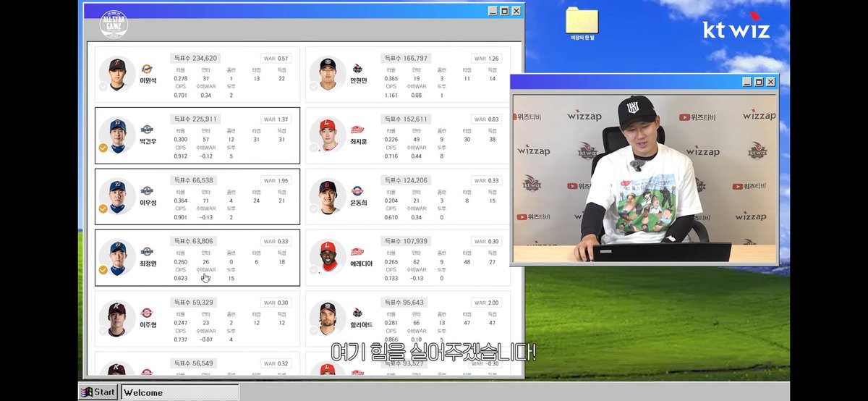Select 에레디아's player photo
This screenshot has height=401, width=868.
[x=328, y=257]
